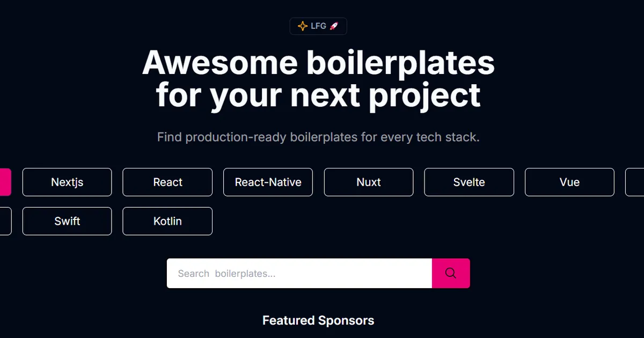Click the active pink filter on the left edge
Image resolution: width=644 pixels, height=338 pixels.
coord(4,182)
